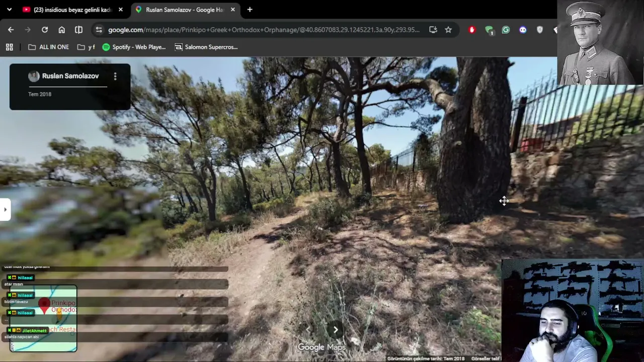
Task: Open the browser side panel
Action: tap(78, 30)
